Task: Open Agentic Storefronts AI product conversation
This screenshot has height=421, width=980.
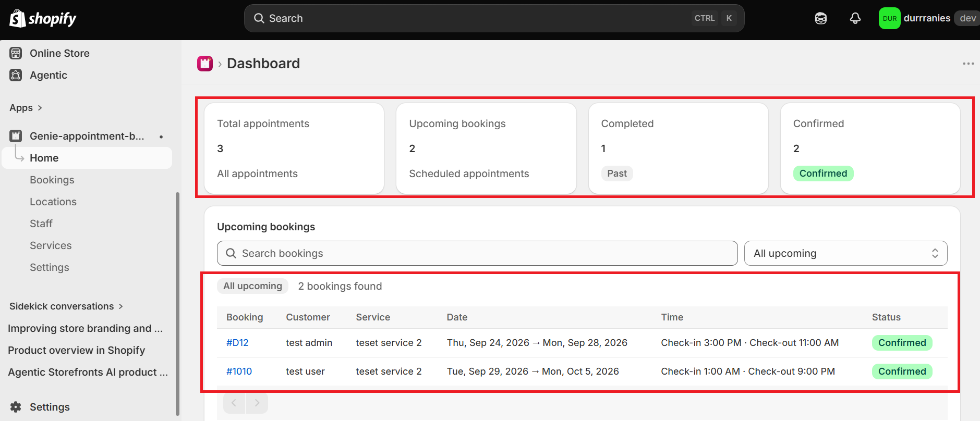Action: (88, 372)
